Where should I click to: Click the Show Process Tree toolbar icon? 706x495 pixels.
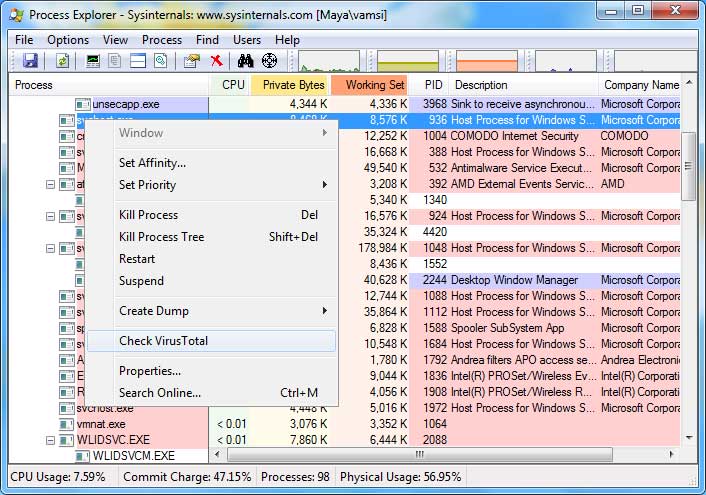115,60
